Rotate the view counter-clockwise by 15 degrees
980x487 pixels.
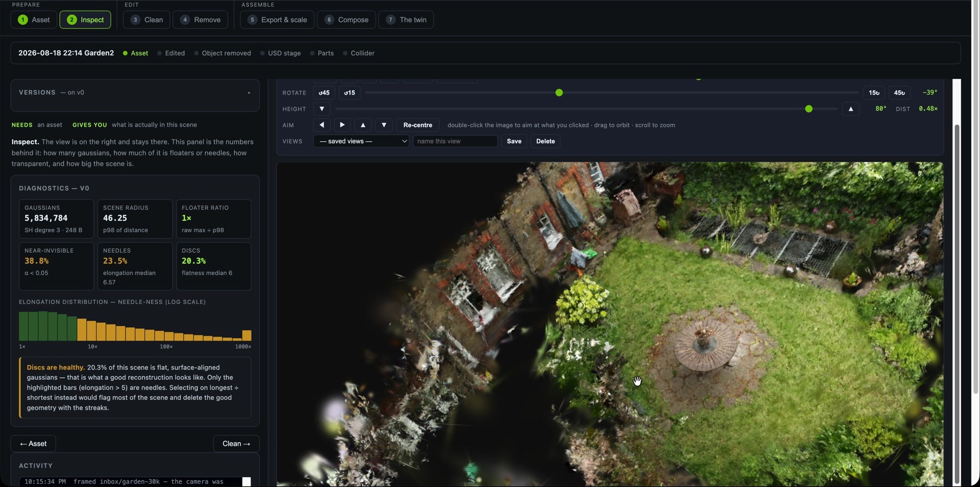[349, 93]
